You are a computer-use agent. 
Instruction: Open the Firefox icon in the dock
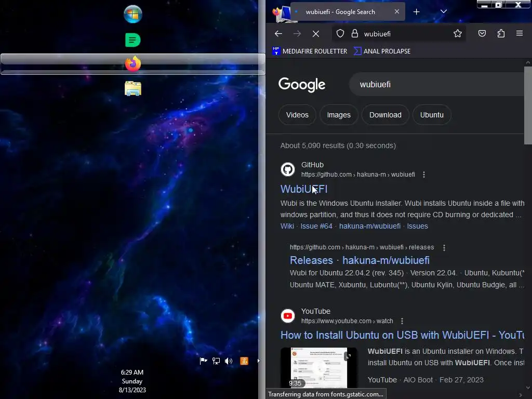click(x=132, y=63)
